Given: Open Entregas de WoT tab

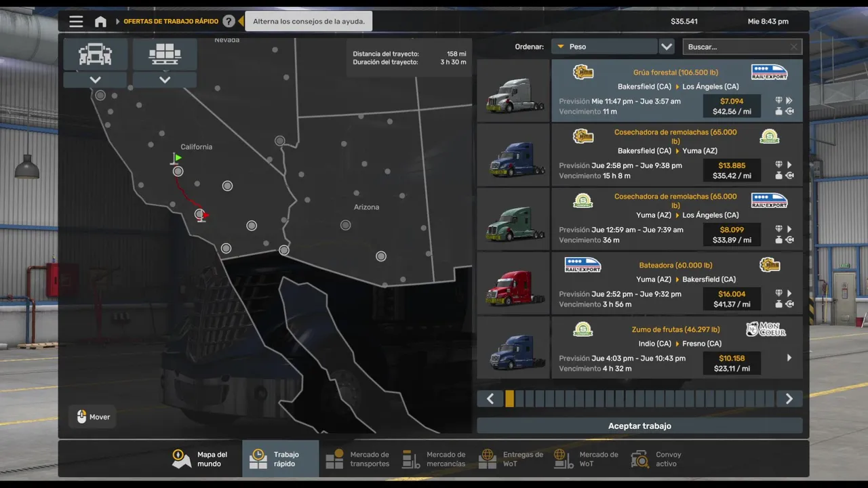Looking at the screenshot, I should 511,459.
